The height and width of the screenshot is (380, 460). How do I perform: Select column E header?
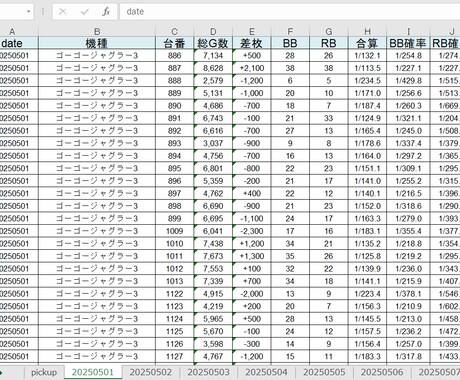252,32
